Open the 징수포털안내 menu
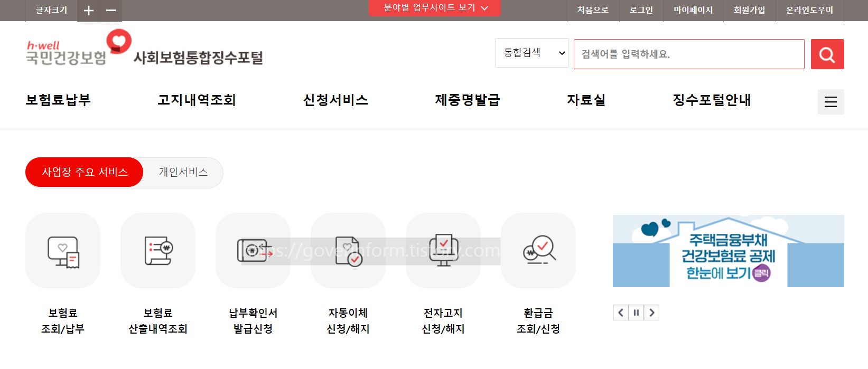Image resolution: width=868 pixels, height=369 pixels. coord(712,100)
